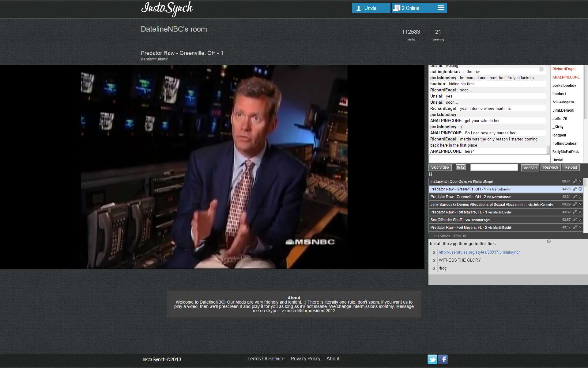
Task: Click the 112583 visits counter
Action: [411, 35]
